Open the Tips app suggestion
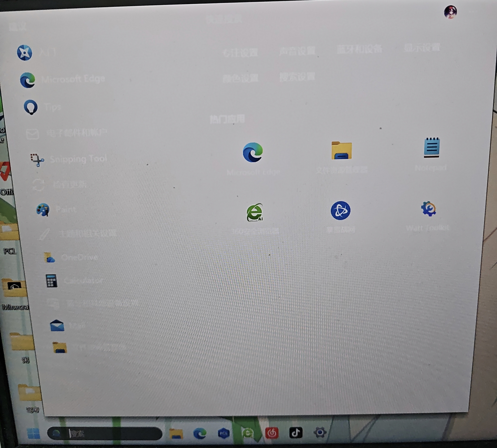 [42, 107]
